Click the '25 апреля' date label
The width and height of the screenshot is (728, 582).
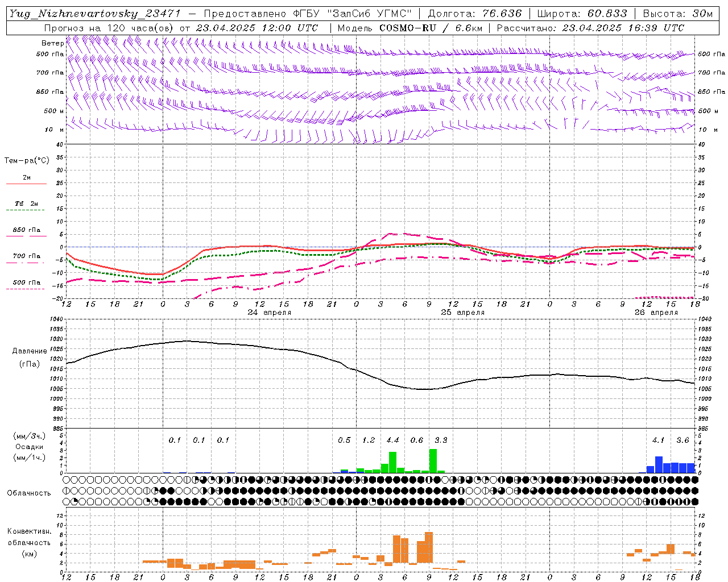pyautogui.click(x=463, y=313)
